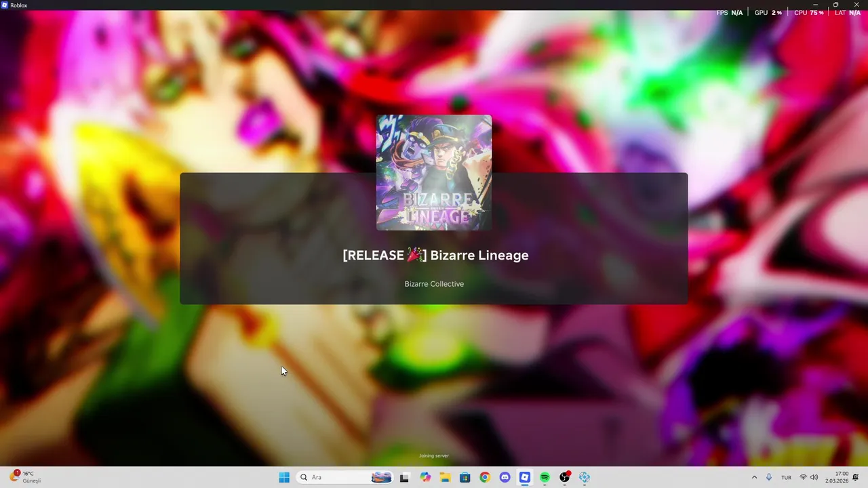
Task: Click the "Joining server" status text
Action: click(434, 456)
